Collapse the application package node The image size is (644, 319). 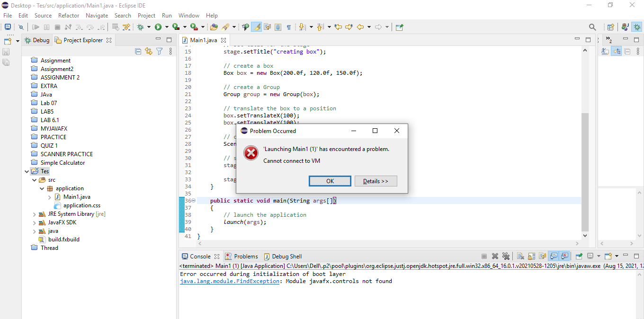tap(42, 188)
